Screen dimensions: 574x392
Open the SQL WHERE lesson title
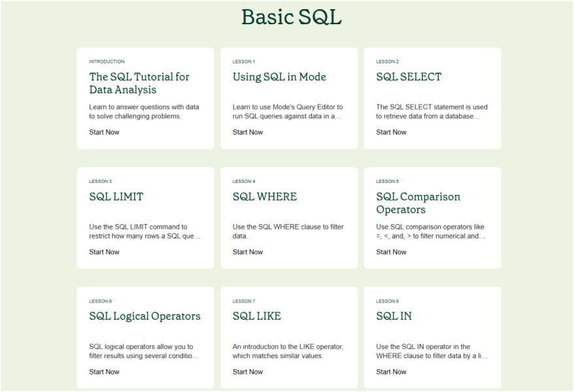tap(265, 197)
